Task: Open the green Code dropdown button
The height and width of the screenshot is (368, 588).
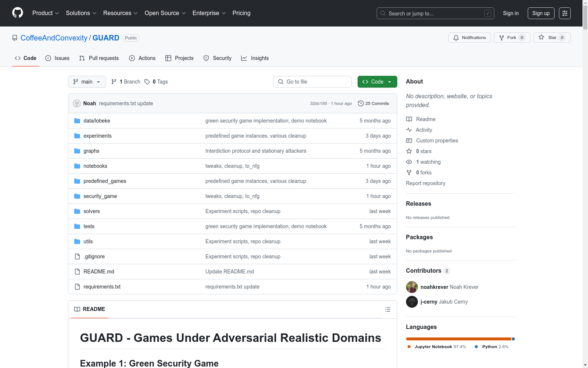Action: pos(377,82)
